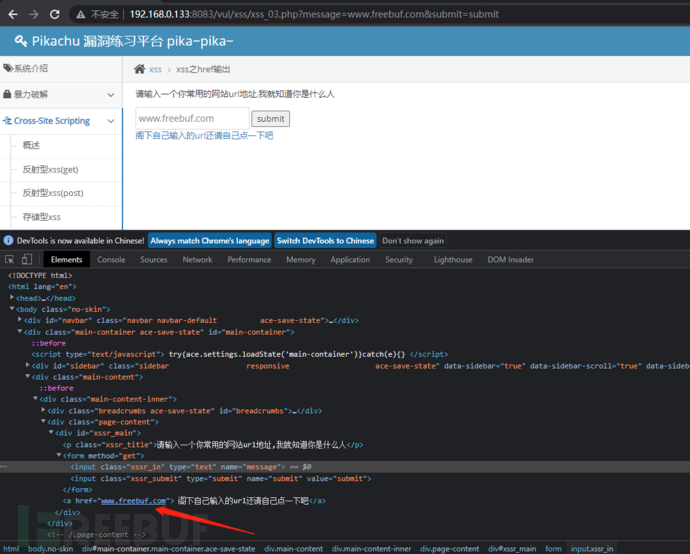This screenshot has width=690, height=554.
Task: Click Always match Chrome's language button
Action: pyautogui.click(x=210, y=241)
